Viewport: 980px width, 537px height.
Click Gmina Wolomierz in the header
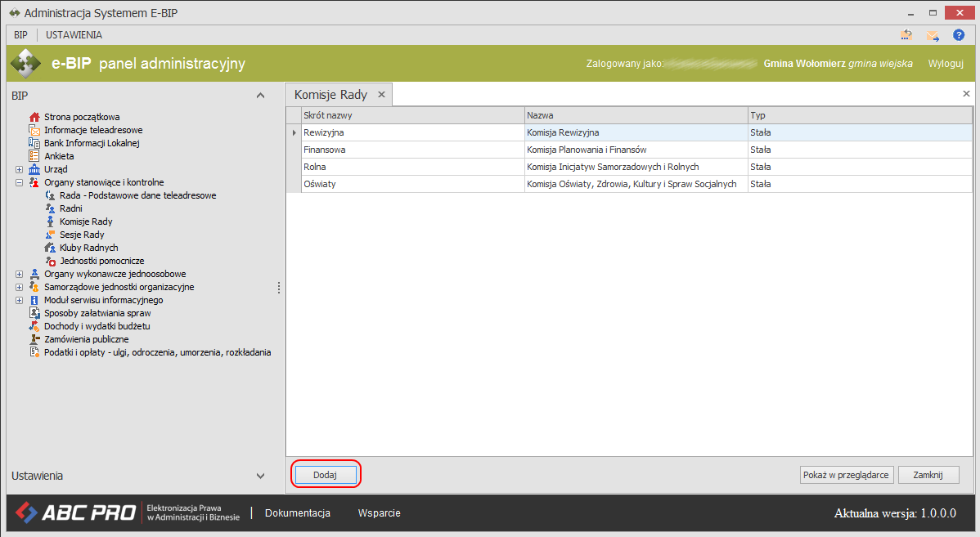tap(804, 63)
